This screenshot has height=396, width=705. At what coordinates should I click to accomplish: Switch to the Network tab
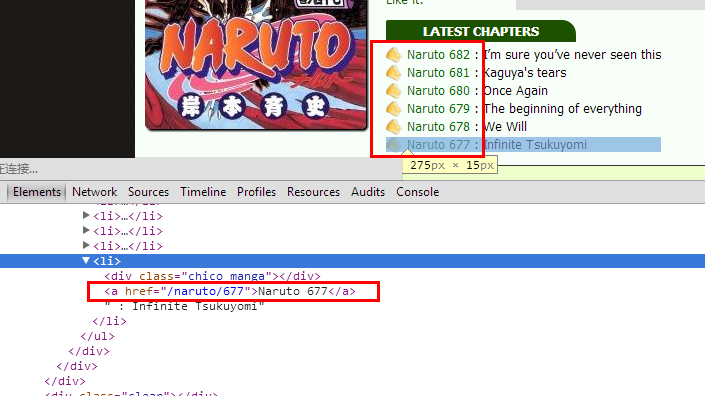tap(94, 192)
